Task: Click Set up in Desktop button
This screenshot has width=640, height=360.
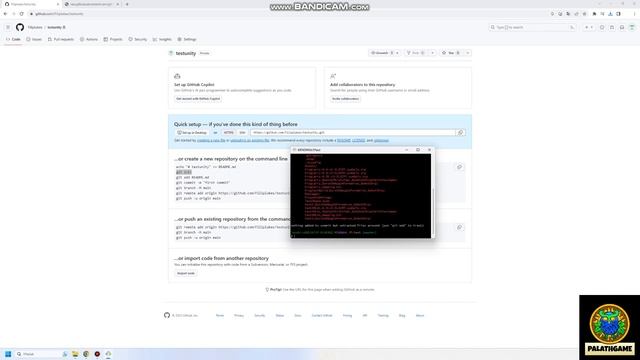Action: [x=192, y=133]
